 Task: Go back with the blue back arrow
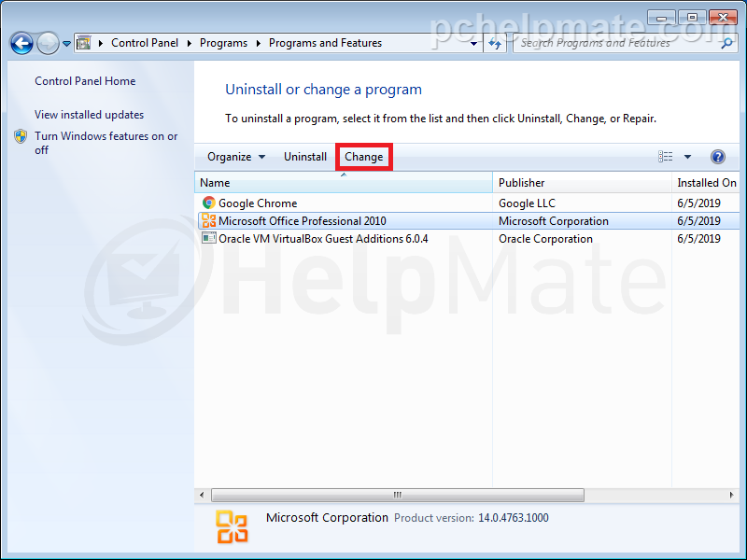click(21, 44)
